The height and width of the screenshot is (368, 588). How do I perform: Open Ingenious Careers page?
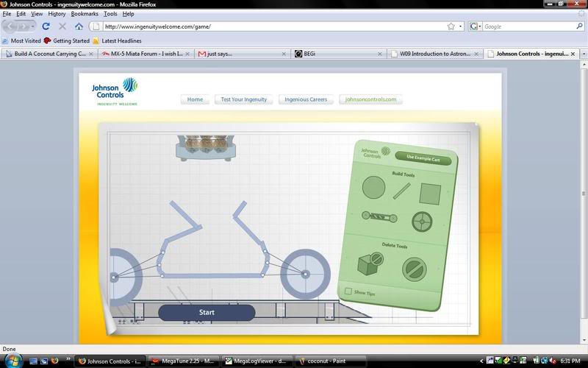306,99
